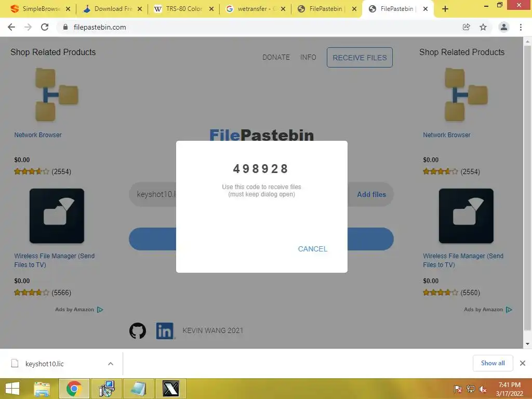Reload the filepastebin page
This screenshot has width=532, height=399.
(x=45, y=27)
